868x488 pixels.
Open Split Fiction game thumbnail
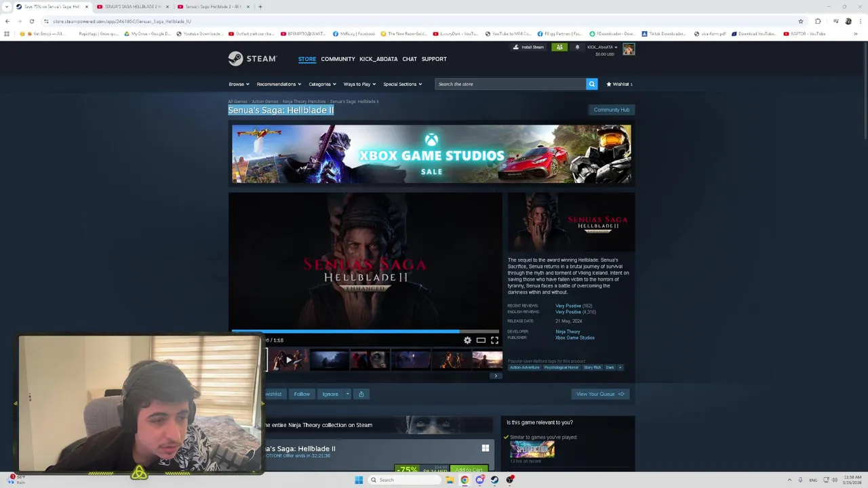[532, 450]
